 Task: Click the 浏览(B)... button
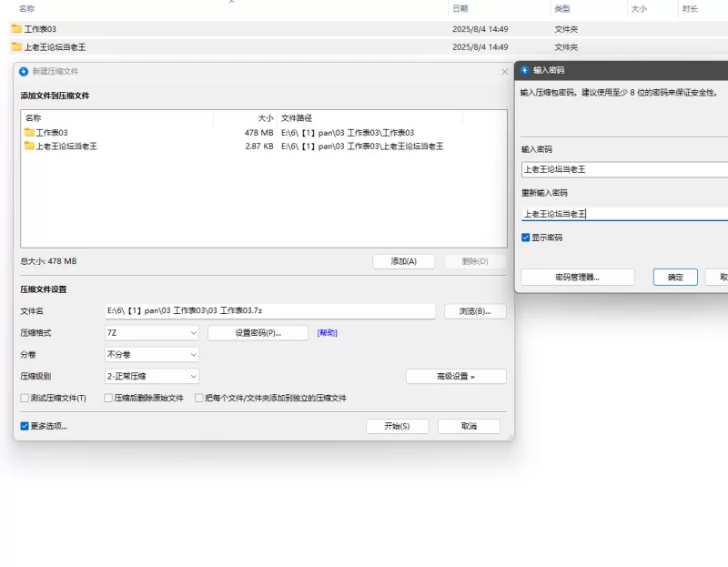(475, 311)
